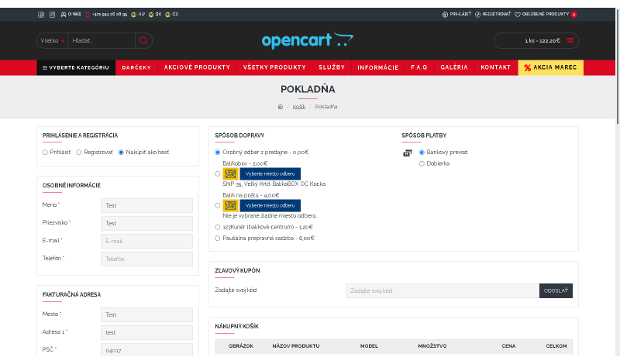Click the Odoslať coupon button
Screen dimensions: 620x364
pyautogui.click(x=556, y=290)
